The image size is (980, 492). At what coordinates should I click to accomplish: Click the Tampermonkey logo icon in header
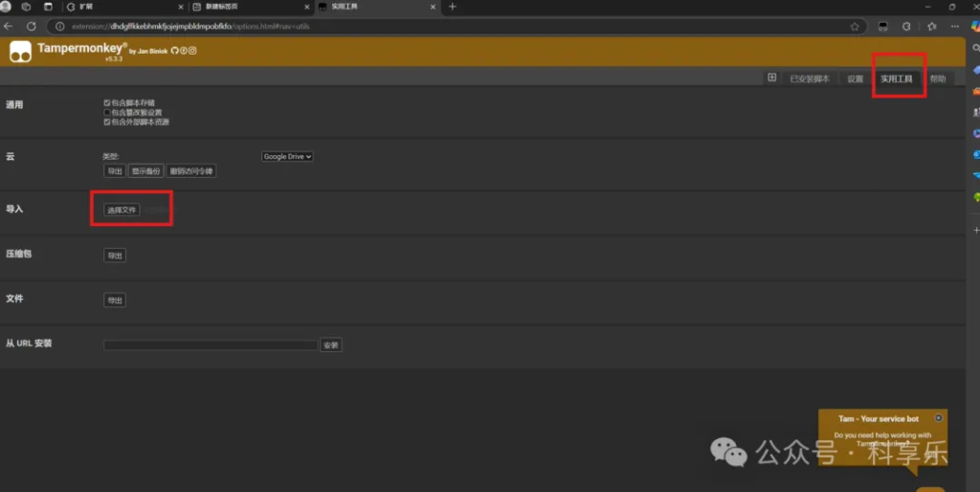click(20, 52)
